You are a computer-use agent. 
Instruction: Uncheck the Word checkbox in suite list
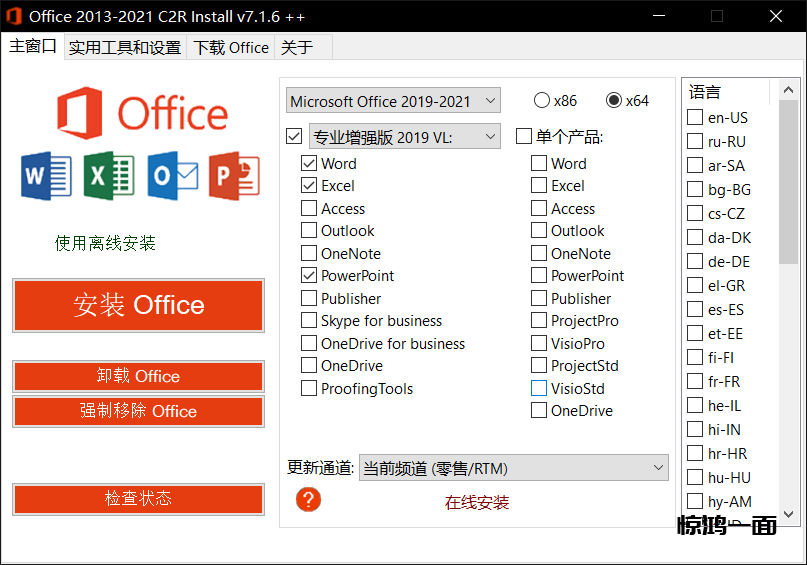309,164
